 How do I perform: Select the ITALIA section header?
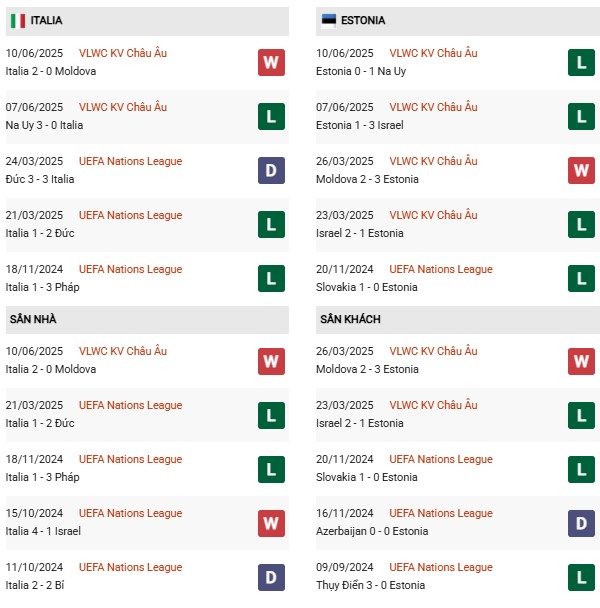[x=46, y=21]
